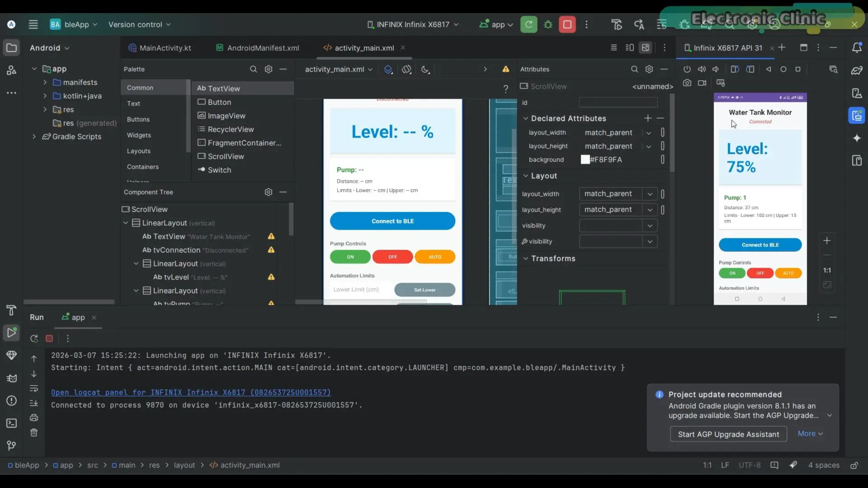Open the Declared Attributes layout_width dropdown

[649, 133]
